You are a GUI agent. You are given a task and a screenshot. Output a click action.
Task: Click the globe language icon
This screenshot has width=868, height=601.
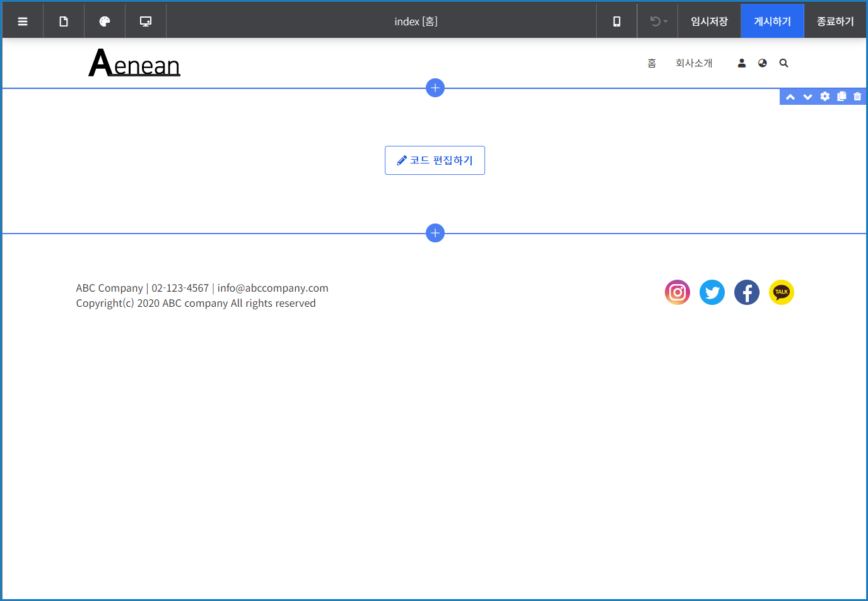pyautogui.click(x=763, y=63)
